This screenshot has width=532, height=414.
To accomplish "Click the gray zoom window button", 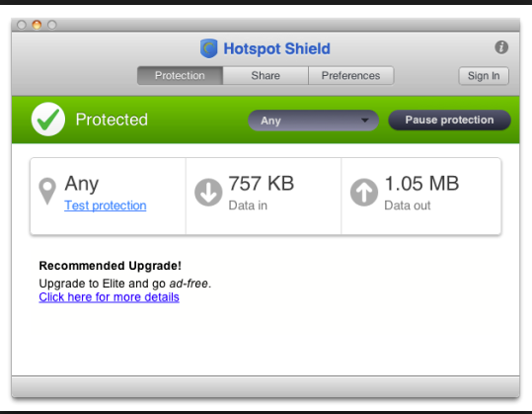I will (x=52, y=25).
